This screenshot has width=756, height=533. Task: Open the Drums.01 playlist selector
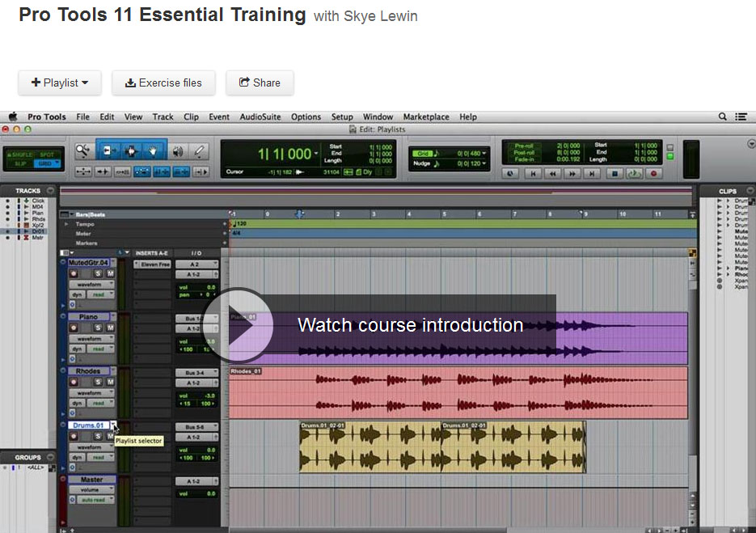coord(113,425)
